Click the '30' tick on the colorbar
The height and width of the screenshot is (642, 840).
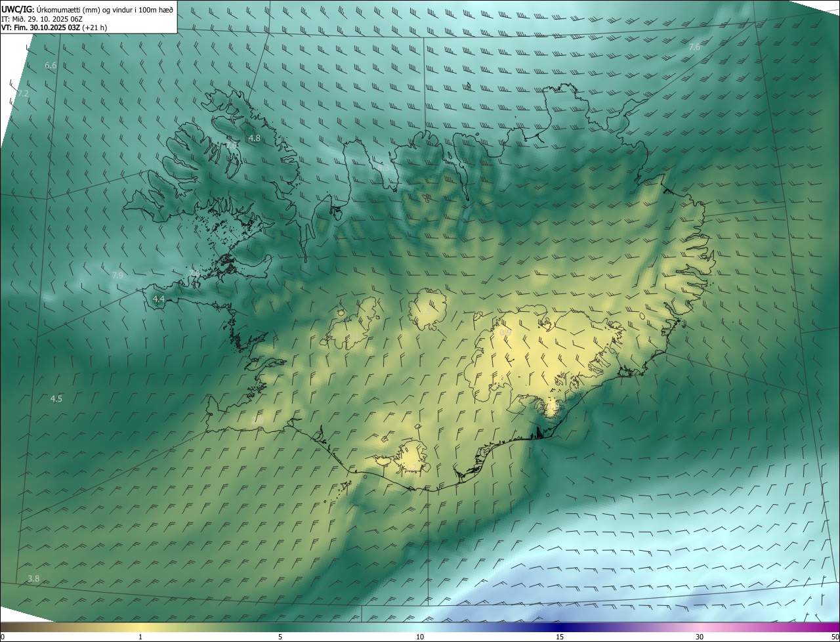(x=700, y=637)
